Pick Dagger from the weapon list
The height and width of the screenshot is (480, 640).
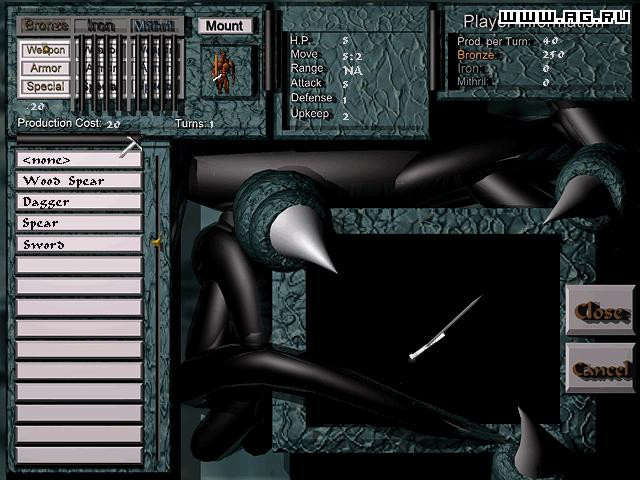click(x=79, y=202)
